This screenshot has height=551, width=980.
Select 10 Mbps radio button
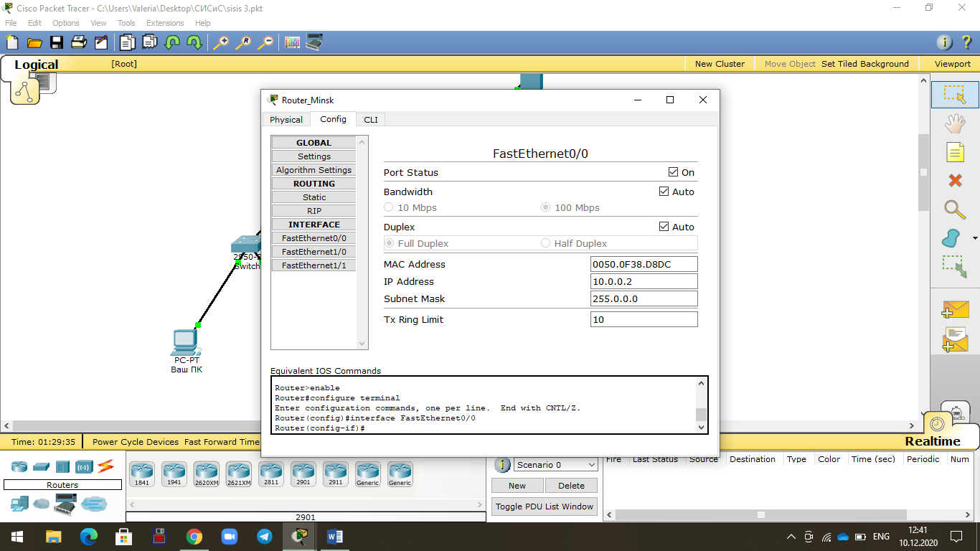pyautogui.click(x=389, y=207)
